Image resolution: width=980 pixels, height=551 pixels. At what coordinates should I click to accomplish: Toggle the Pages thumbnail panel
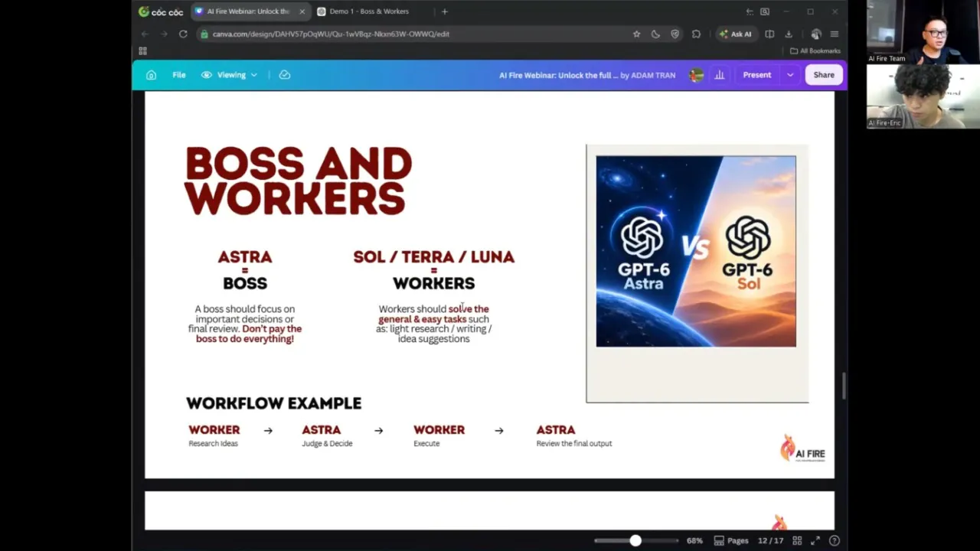[731, 540]
